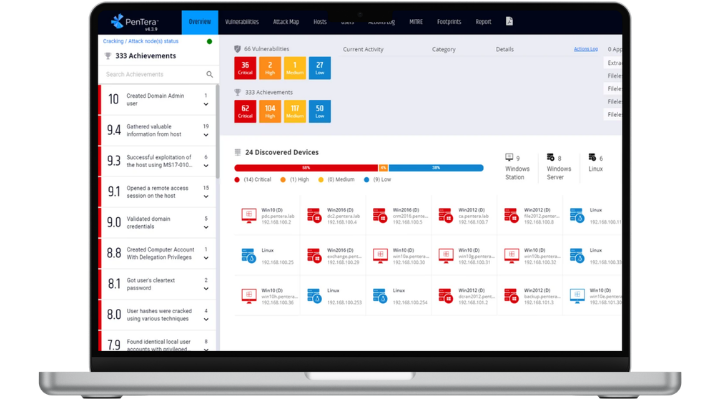Open Linux host icon at 192.168.100.254
This screenshot has height=400, width=720.
pos(380,296)
